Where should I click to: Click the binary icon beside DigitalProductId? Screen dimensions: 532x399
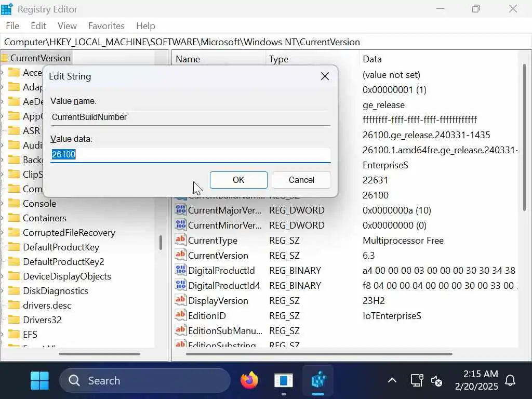coord(180,270)
